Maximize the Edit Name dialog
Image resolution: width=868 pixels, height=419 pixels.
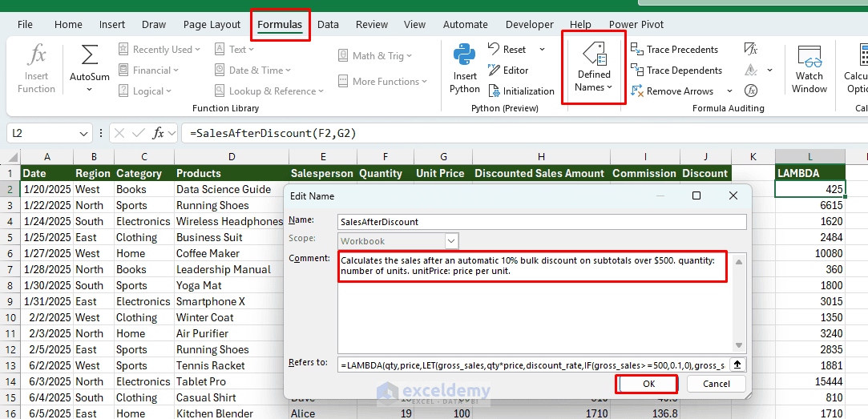click(697, 195)
